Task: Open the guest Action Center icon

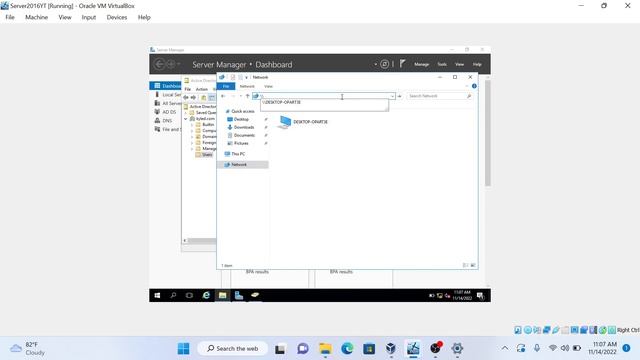Action: 481,296
